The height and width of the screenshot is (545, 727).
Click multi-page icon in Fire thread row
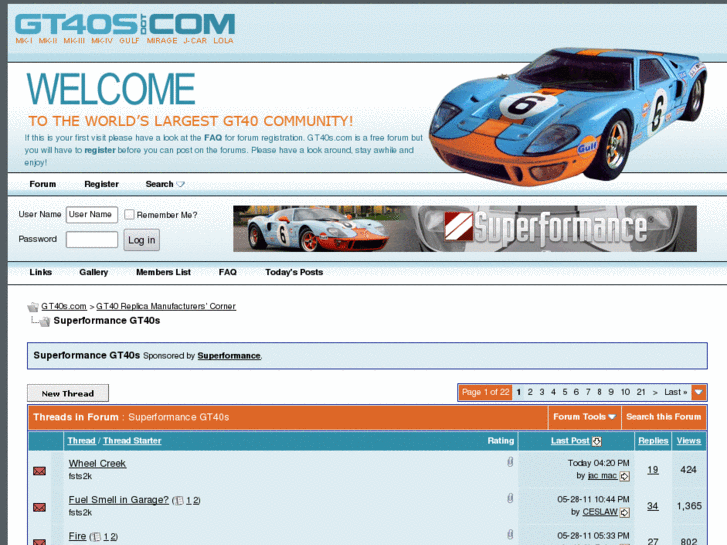(96, 537)
